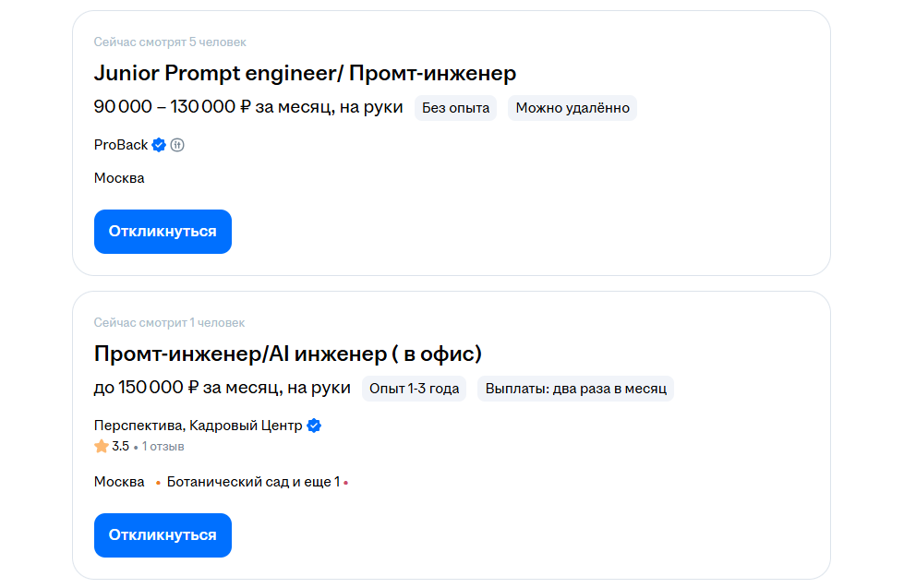
Task: Select the Без опыта tag
Action: (x=455, y=107)
